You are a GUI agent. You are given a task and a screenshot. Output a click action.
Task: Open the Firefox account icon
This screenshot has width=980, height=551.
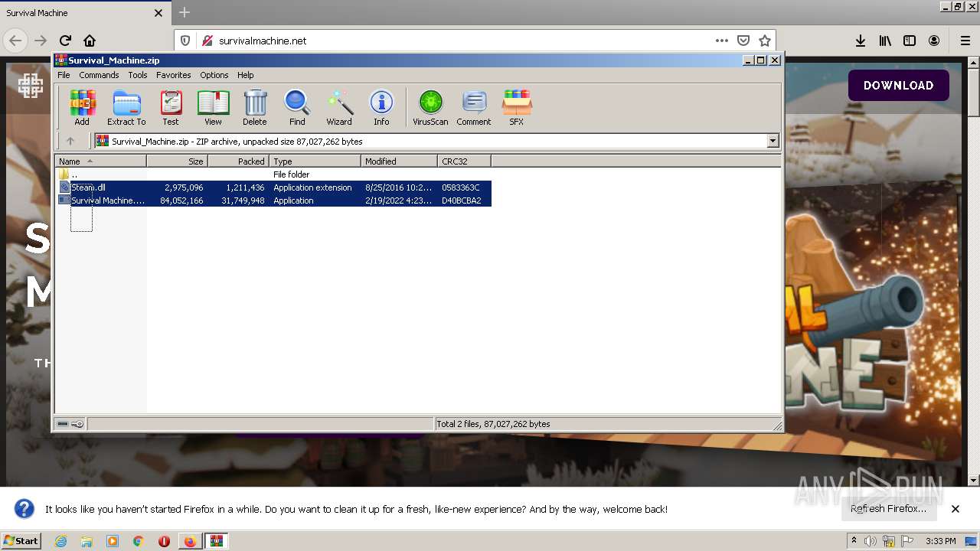934,41
